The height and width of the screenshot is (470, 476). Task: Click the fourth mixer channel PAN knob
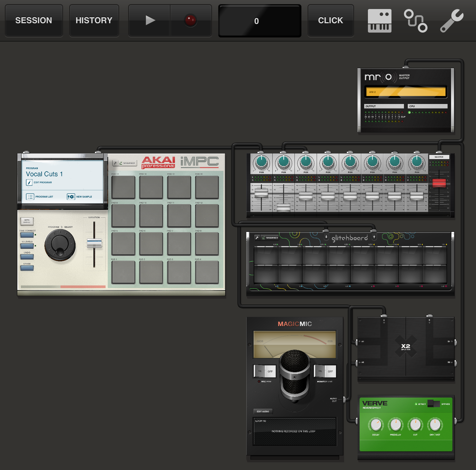pyautogui.click(x=328, y=162)
